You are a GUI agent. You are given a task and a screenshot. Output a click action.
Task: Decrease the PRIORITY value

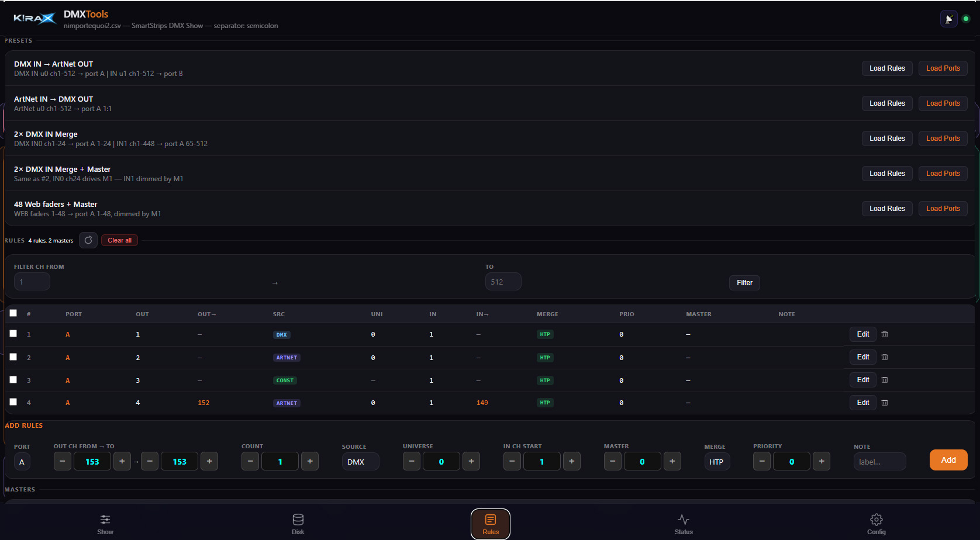pos(762,461)
